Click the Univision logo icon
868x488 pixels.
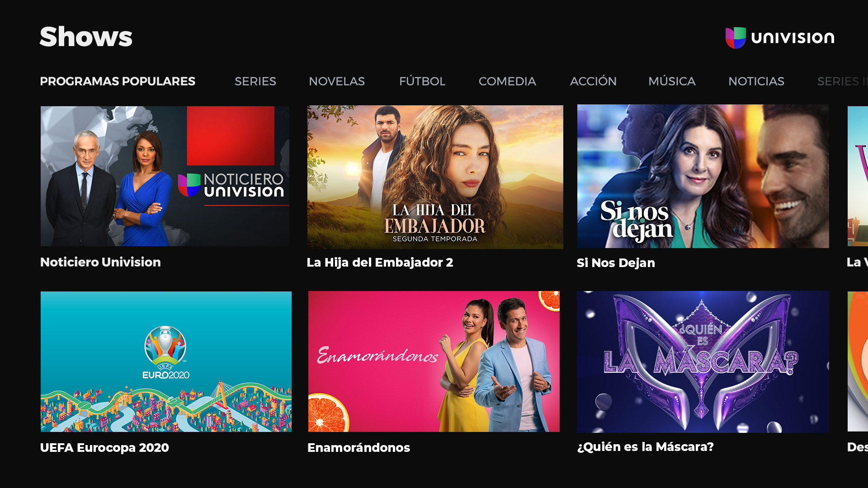point(736,38)
